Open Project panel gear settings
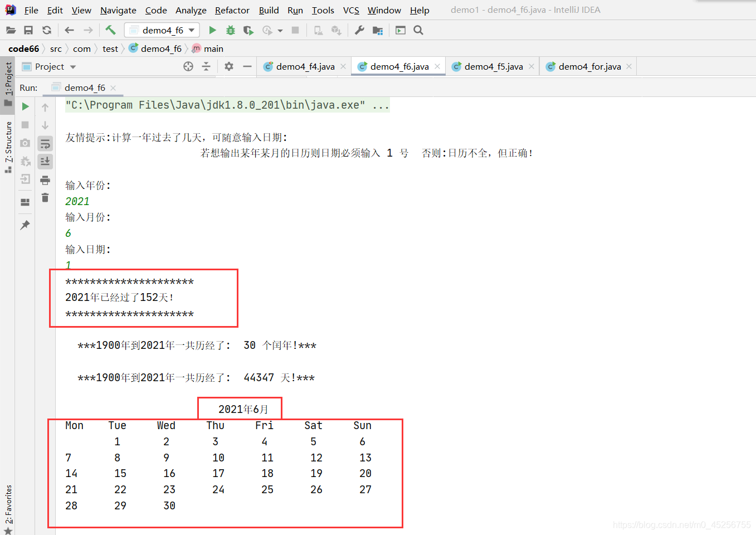The width and height of the screenshot is (756, 535). [x=229, y=66]
